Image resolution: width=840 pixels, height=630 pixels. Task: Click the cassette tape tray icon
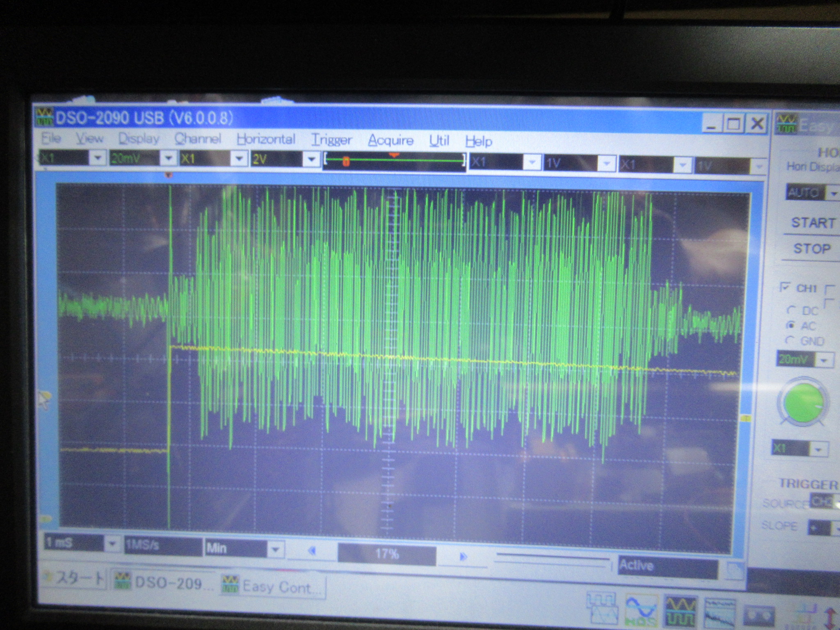pos(760,616)
